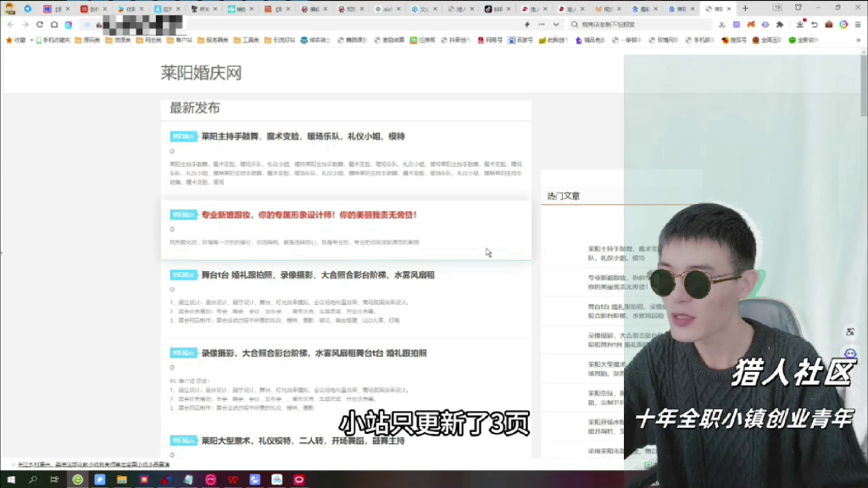Click the browser icon on the taskbar
The image size is (868, 488).
pyautogui.click(x=78, y=480)
